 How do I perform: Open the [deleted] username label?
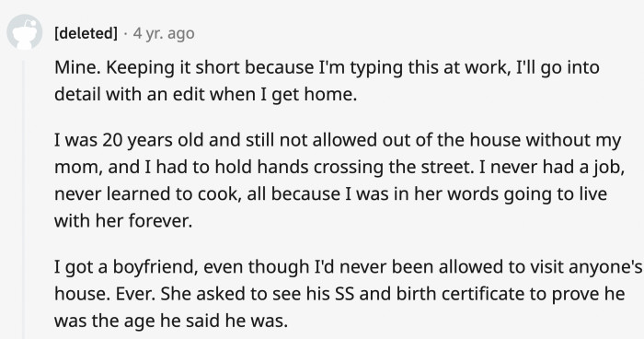click(x=86, y=33)
